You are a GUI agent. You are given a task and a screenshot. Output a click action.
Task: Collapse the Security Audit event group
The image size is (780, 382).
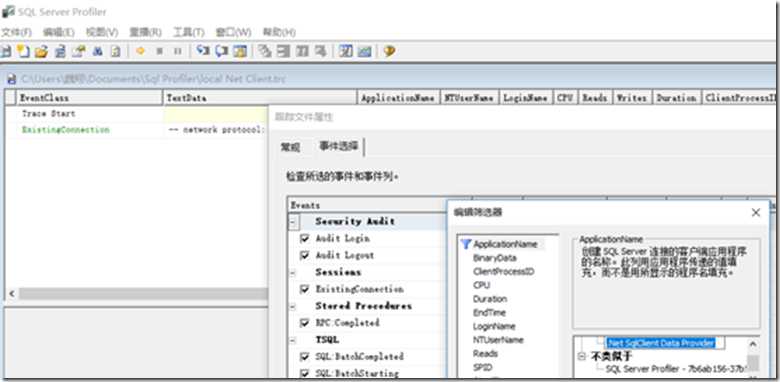coord(293,222)
